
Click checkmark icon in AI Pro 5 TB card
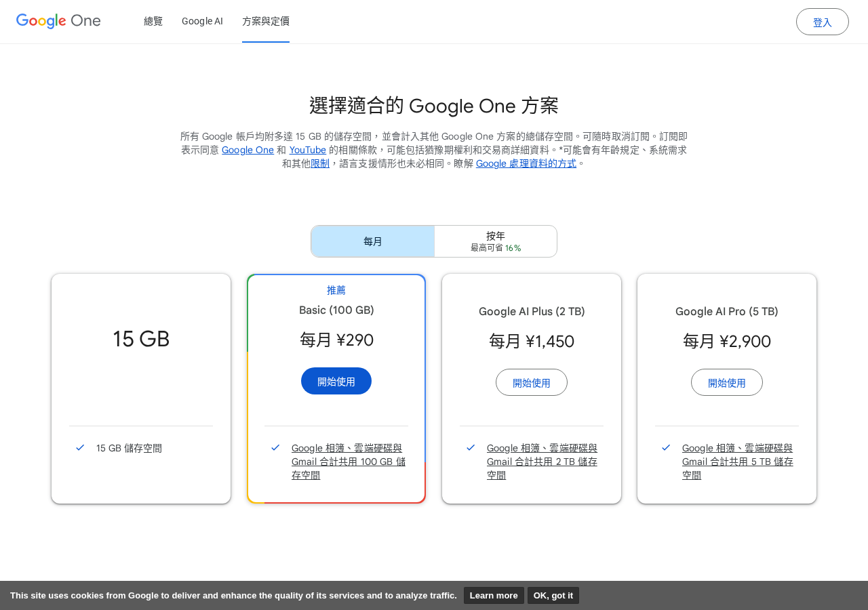[666, 447]
